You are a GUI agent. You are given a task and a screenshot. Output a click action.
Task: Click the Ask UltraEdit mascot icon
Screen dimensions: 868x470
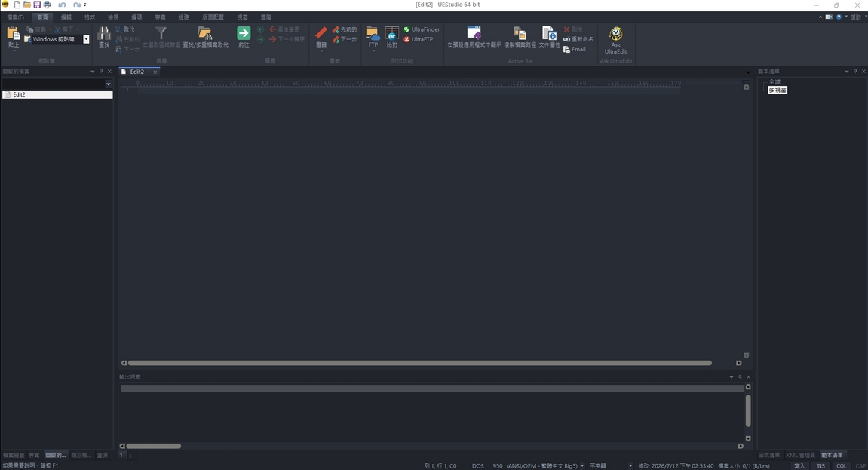click(615, 33)
